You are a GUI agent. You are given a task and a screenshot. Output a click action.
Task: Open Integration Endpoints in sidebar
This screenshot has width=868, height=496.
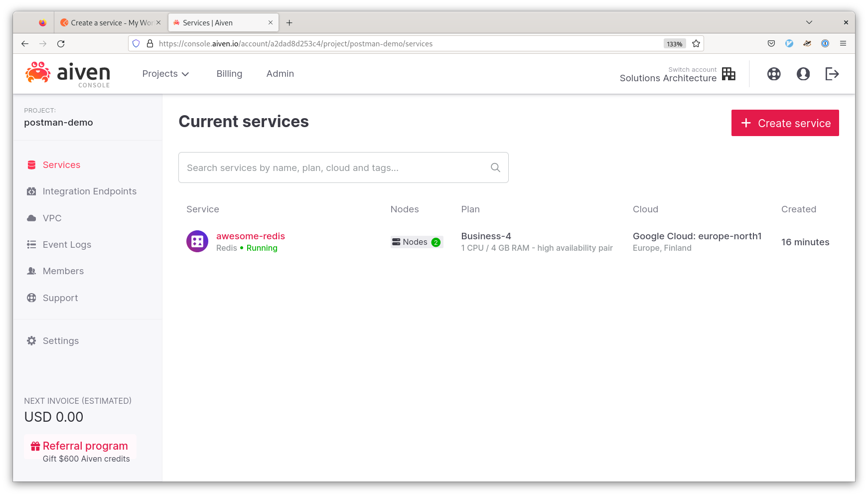tap(90, 191)
